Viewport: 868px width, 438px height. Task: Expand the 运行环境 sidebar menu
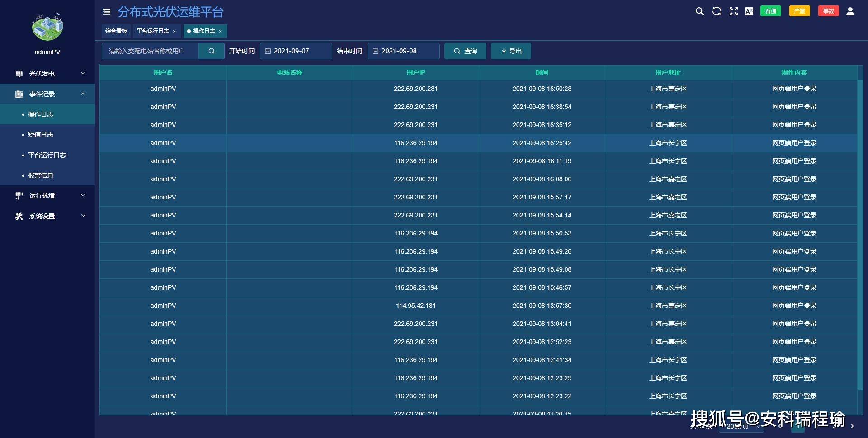click(x=47, y=195)
